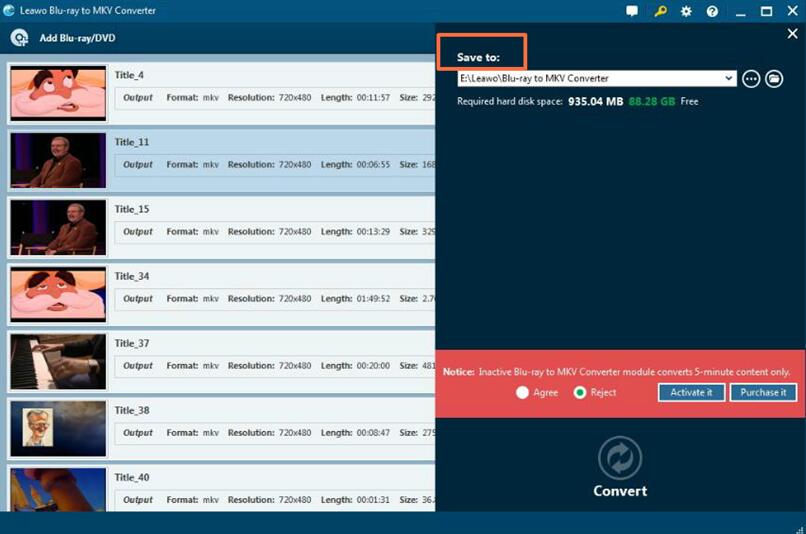Click the key registration icon
The image size is (806, 534).
point(660,11)
